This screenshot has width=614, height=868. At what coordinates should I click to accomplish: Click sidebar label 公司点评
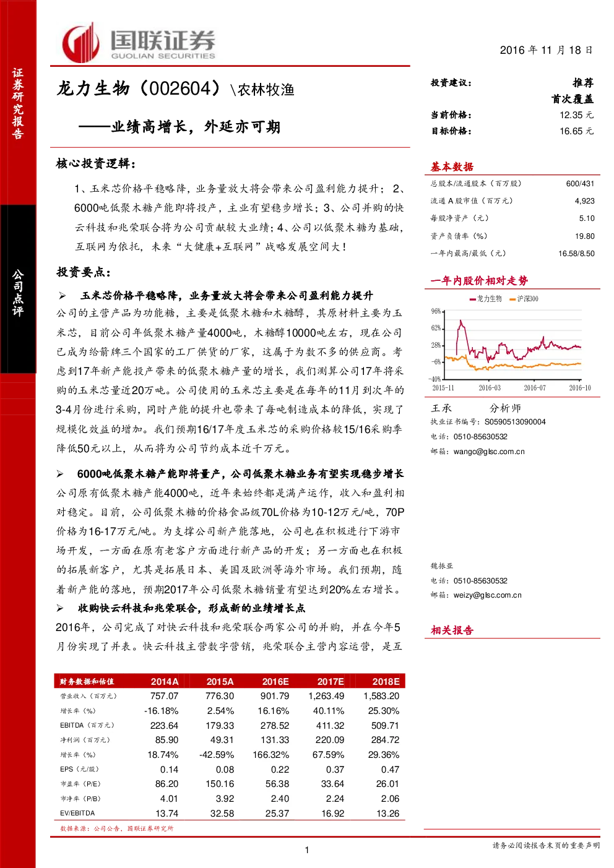click(18, 293)
